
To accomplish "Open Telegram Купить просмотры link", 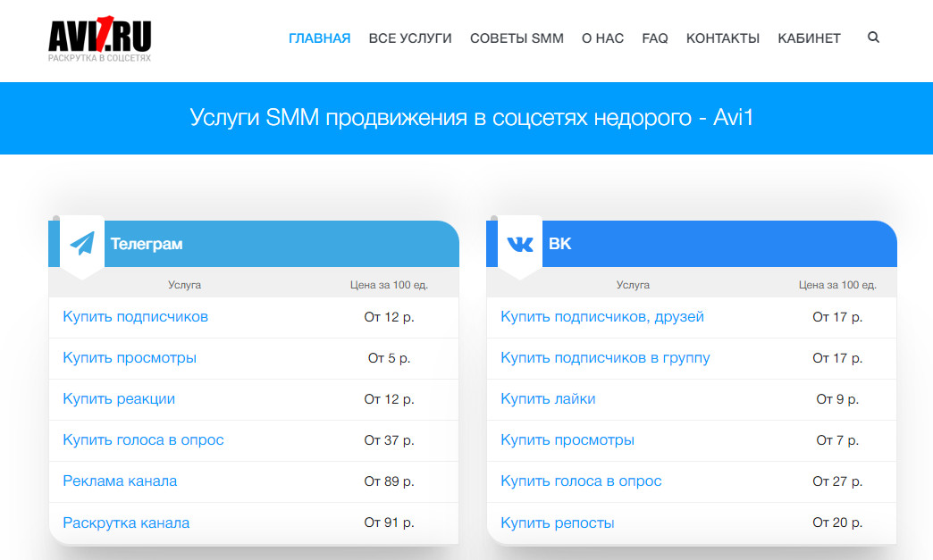I will click(x=130, y=358).
